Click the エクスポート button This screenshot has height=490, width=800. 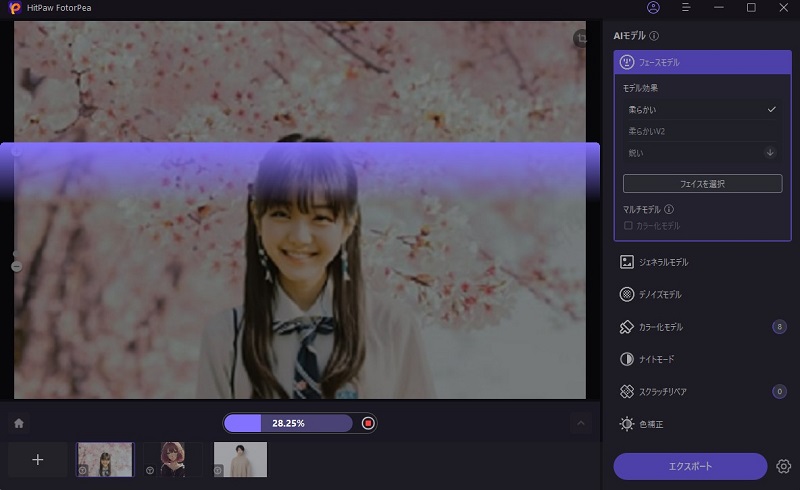pos(690,466)
